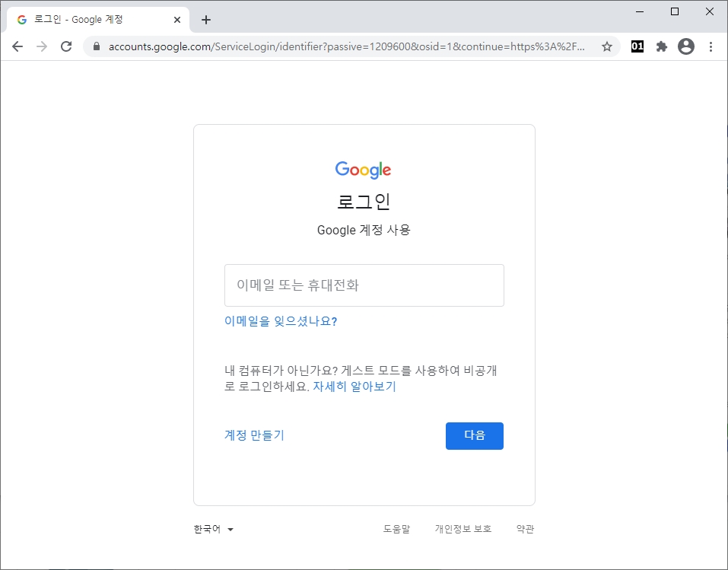Open the Chrome profile avatar icon
Viewport: 728px width, 570px height.
point(686,46)
